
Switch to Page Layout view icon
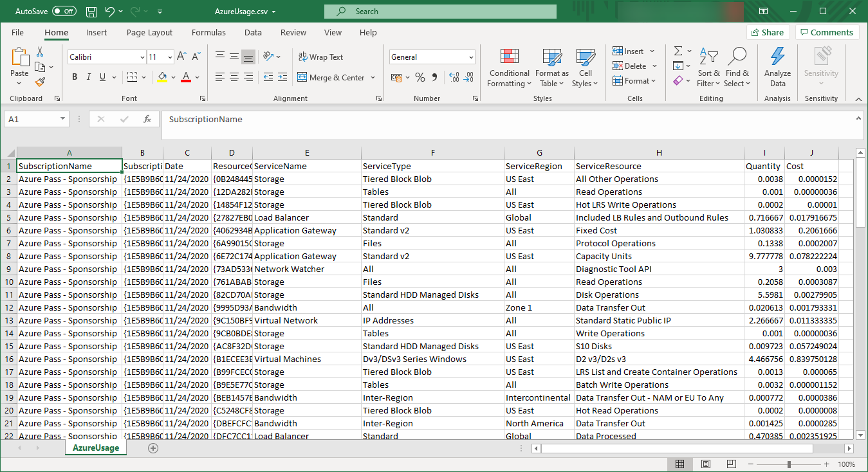pyautogui.click(x=706, y=464)
